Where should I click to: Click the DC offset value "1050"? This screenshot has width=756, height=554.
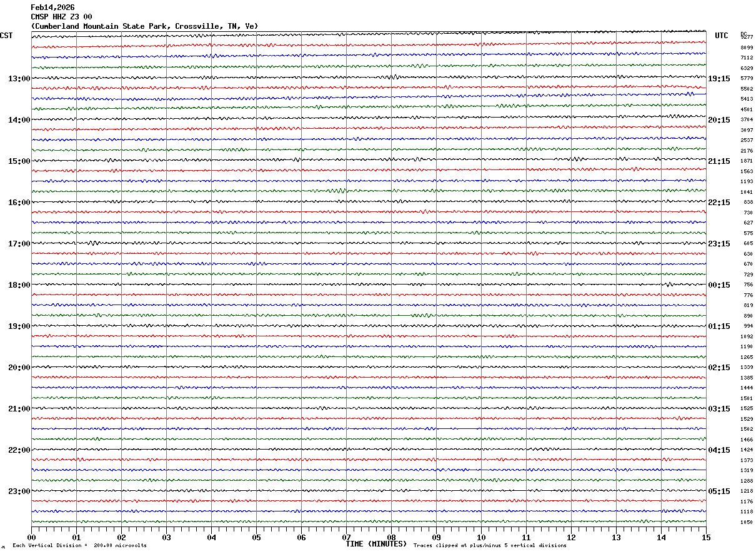747,523
